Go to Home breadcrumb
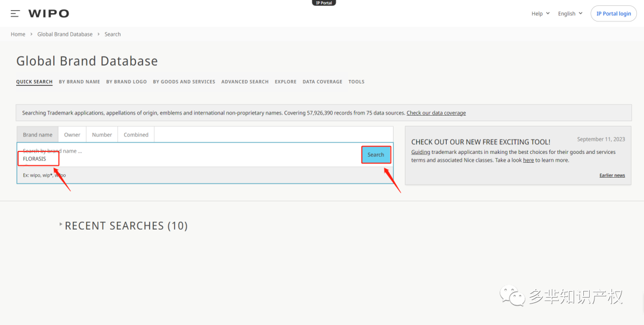Viewport: 644px width, 325px height. pos(18,34)
